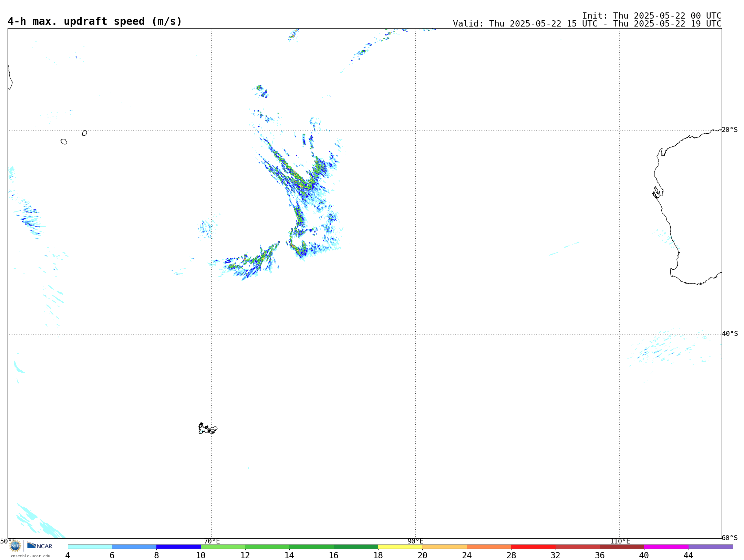Click the 40°S latitude label
Viewport: 744px width, 560px height.
point(730,334)
